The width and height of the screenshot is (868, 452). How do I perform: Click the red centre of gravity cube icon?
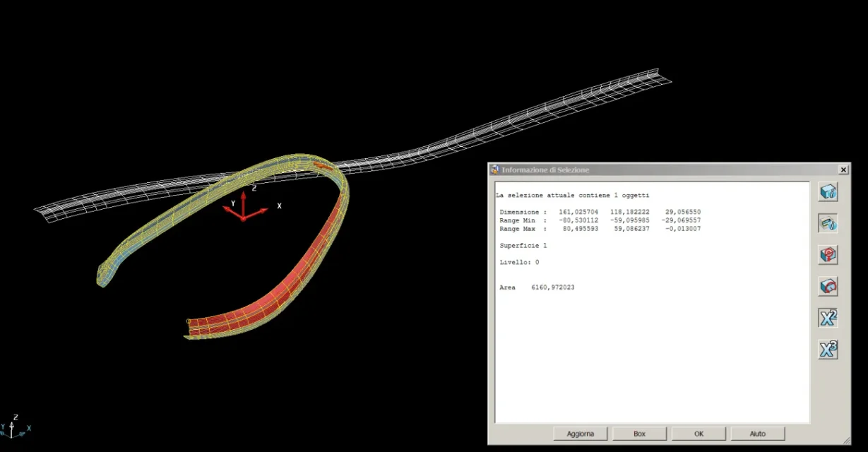[x=828, y=255]
